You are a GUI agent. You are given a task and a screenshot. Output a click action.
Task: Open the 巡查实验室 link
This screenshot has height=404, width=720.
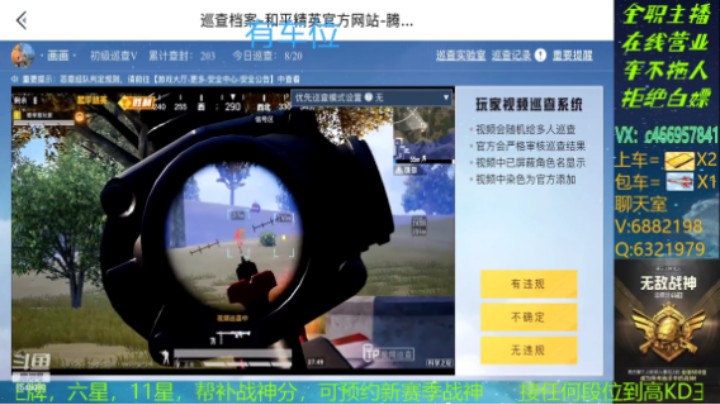461,56
